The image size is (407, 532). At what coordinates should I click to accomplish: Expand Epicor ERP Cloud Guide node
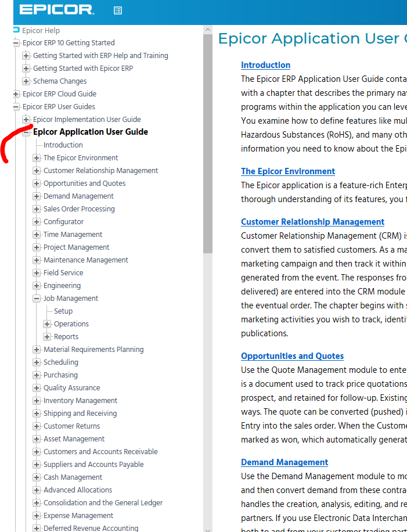pos(16,94)
